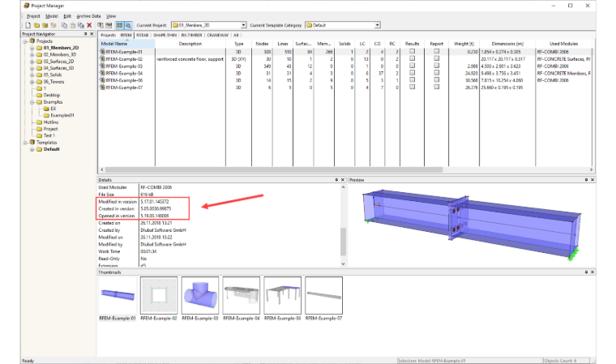Pin the Details panel
Image resolution: width=616 pixels, height=364 pixels.
(336, 180)
